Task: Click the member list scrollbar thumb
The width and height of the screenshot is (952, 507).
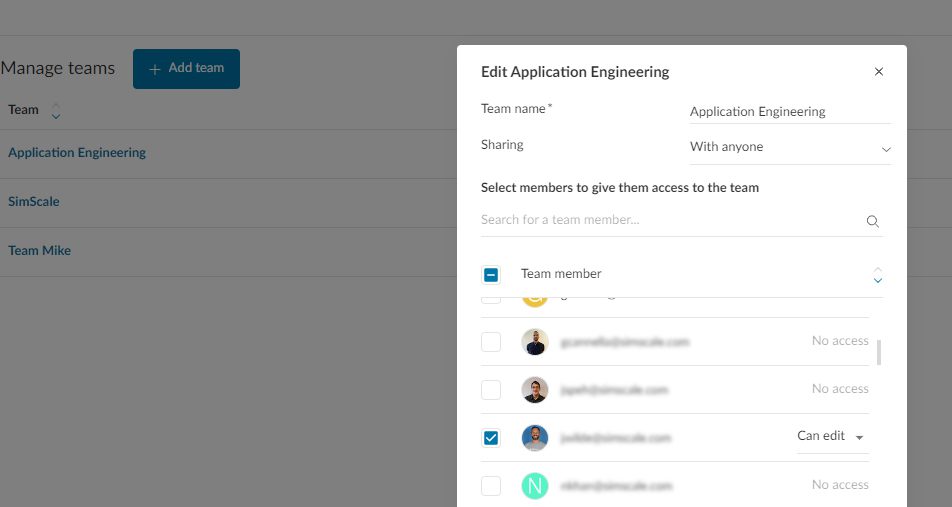Action: pos(879,352)
